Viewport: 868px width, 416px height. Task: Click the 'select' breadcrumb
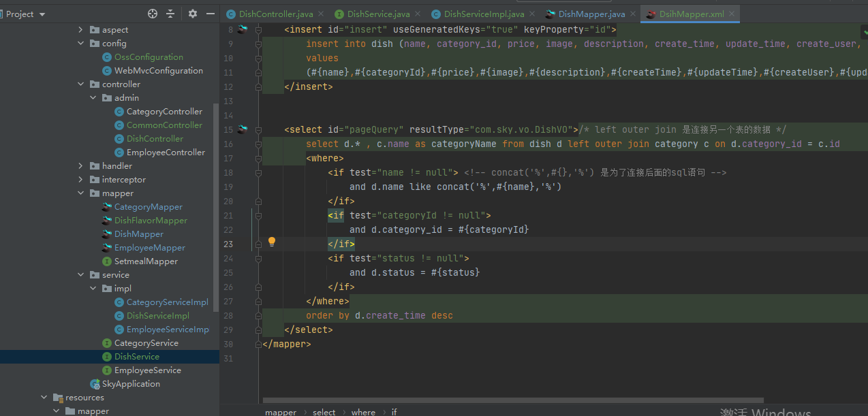click(x=324, y=412)
